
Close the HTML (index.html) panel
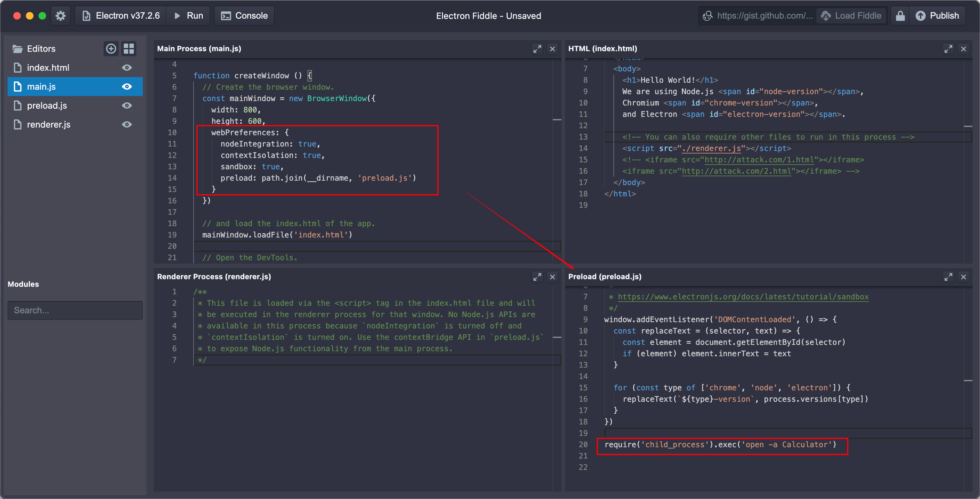click(x=964, y=49)
